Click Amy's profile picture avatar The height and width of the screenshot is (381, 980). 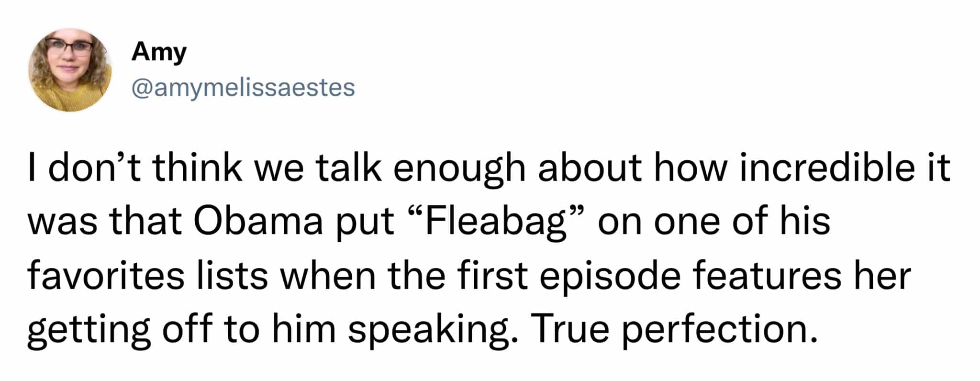[70, 69]
